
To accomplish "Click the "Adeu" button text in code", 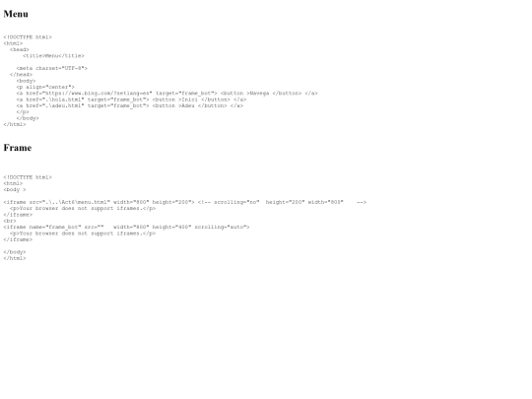I will [x=188, y=105].
